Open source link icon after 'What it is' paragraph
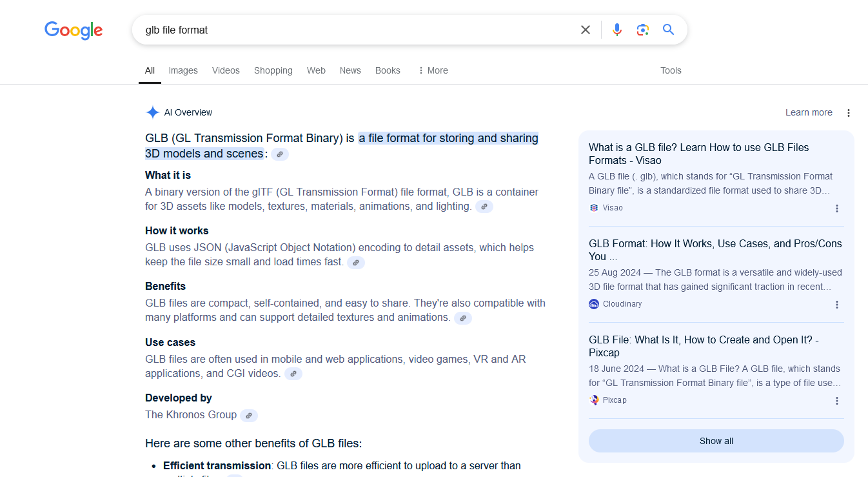Screen dimensions: 868x477 click(x=484, y=207)
